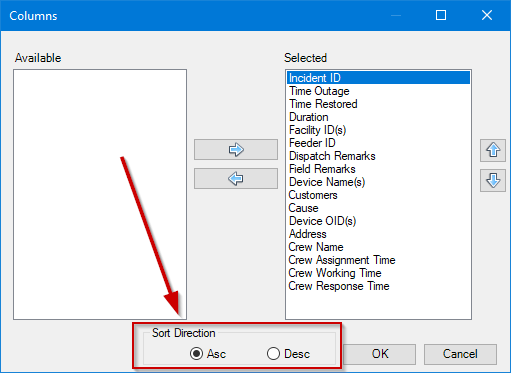Select Asc sort direction radio button
511x373 pixels.
coord(197,353)
